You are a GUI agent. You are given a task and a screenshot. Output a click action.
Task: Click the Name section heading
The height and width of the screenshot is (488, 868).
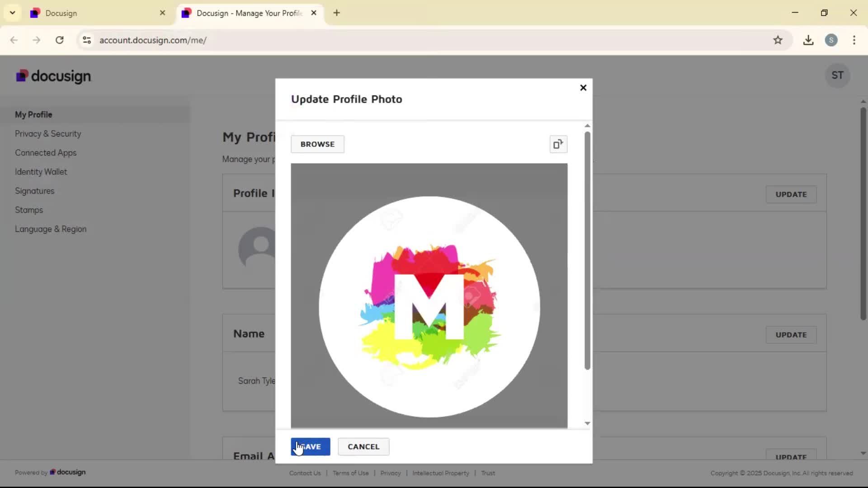(x=249, y=334)
